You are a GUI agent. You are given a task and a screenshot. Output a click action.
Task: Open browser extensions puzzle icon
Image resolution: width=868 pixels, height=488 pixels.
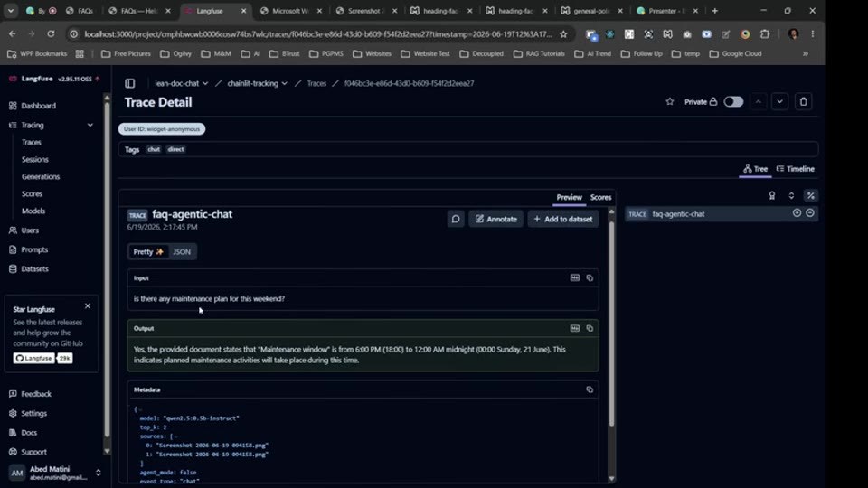coord(765,34)
